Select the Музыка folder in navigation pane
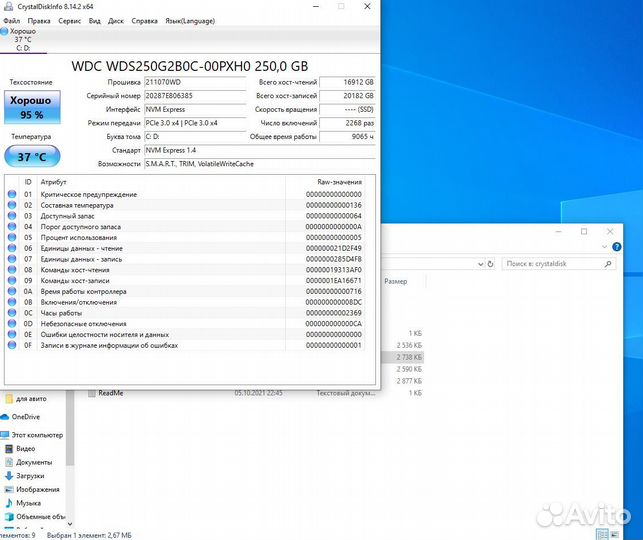This screenshot has height=540, width=643. [29, 503]
